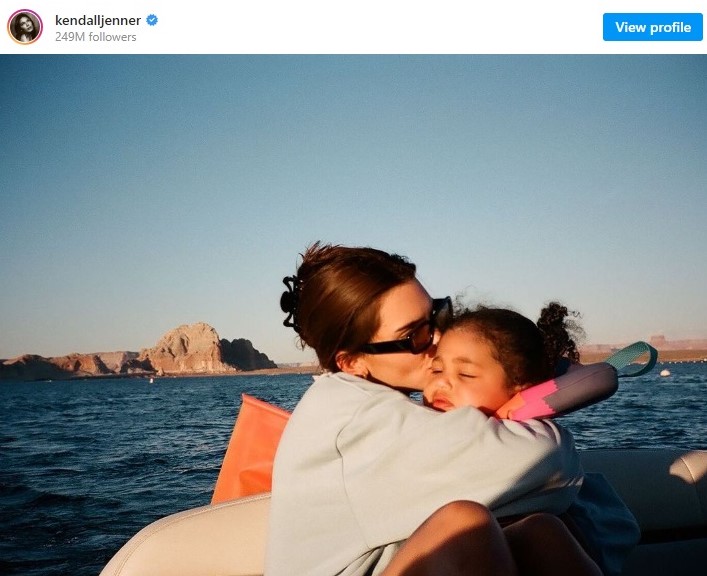Click the white buoy on the water
Screen dimensions: 707x576
pyautogui.click(x=664, y=374)
